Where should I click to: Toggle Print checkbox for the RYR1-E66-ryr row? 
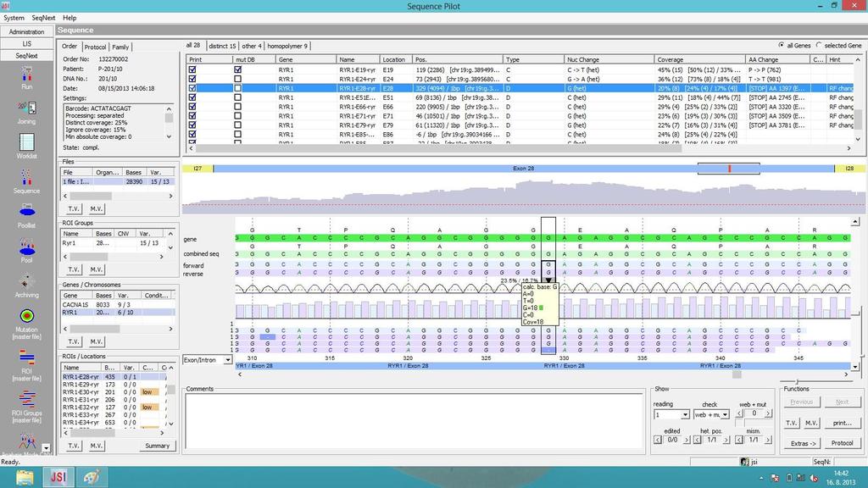click(192, 107)
